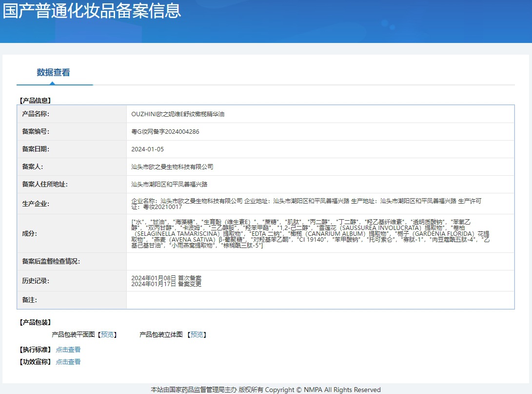The width and height of the screenshot is (532, 394).
Task: Click the 备案后监督检查情况 label cell
Action: tap(72, 262)
